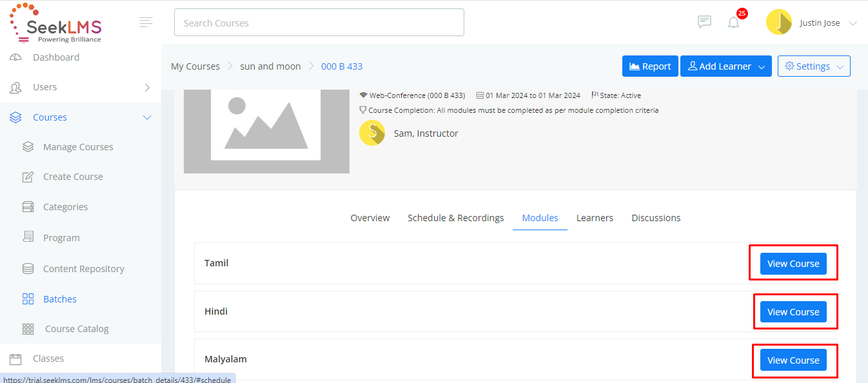View Course for Malyalam module
Viewport: 868px width, 383px height.
(793, 360)
